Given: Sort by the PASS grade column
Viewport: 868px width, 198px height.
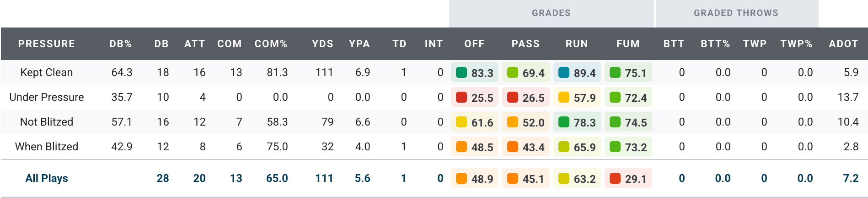Looking at the screenshot, I should (x=525, y=44).
